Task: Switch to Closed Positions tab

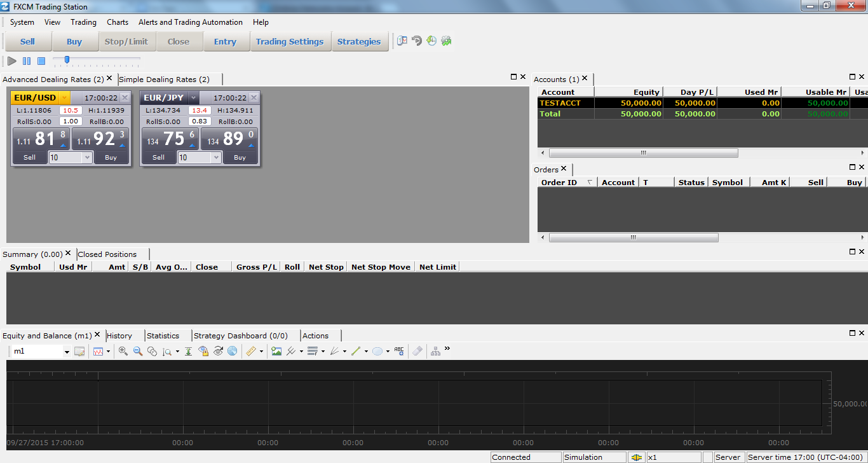Action: [107, 254]
